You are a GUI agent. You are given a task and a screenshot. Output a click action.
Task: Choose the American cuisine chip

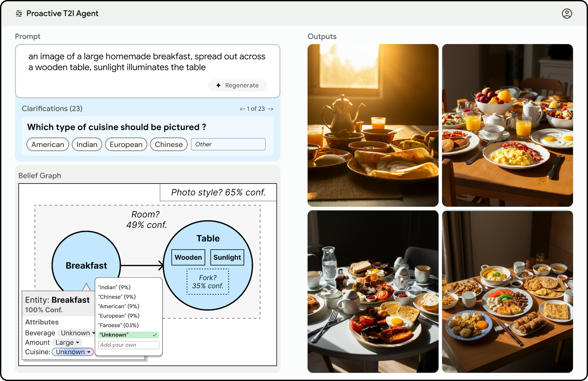point(48,145)
